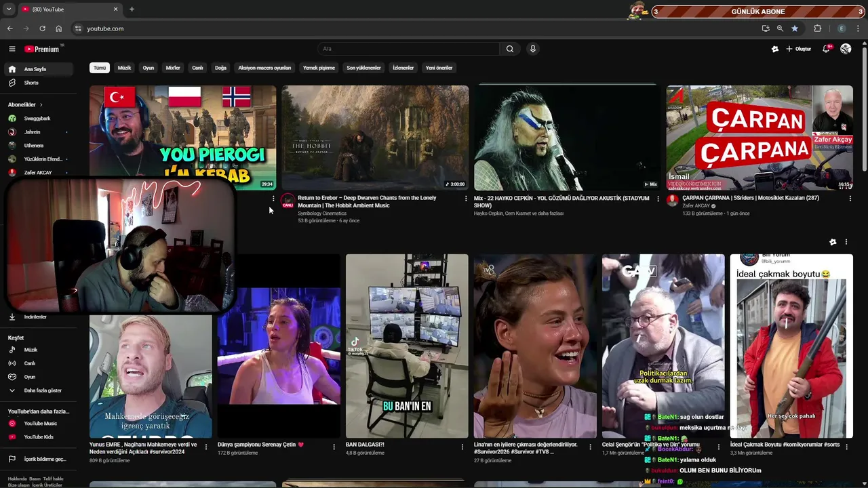The height and width of the screenshot is (488, 868).
Task: Open BAN DALGASI short thumbnail
Action: point(407,346)
